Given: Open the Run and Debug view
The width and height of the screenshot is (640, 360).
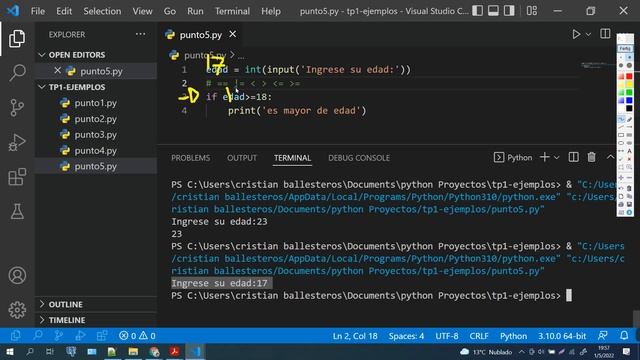Looking at the screenshot, I should [17, 142].
